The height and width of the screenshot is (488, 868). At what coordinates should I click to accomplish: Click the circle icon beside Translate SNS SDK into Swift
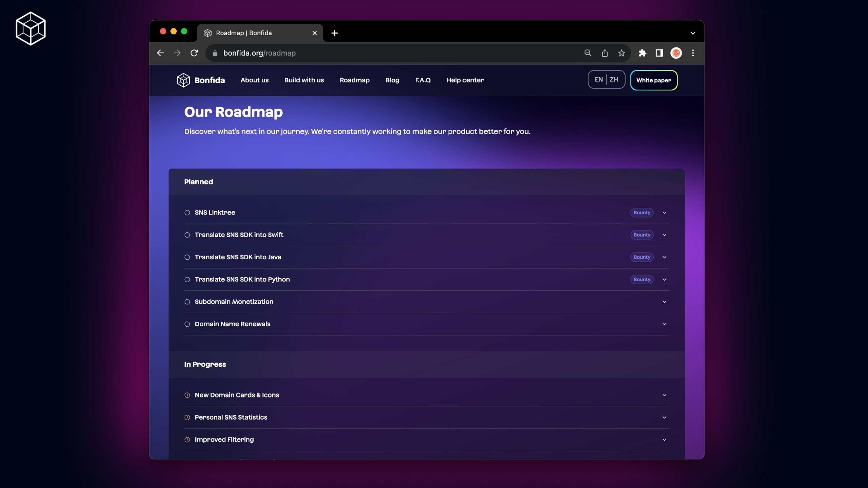tap(187, 235)
